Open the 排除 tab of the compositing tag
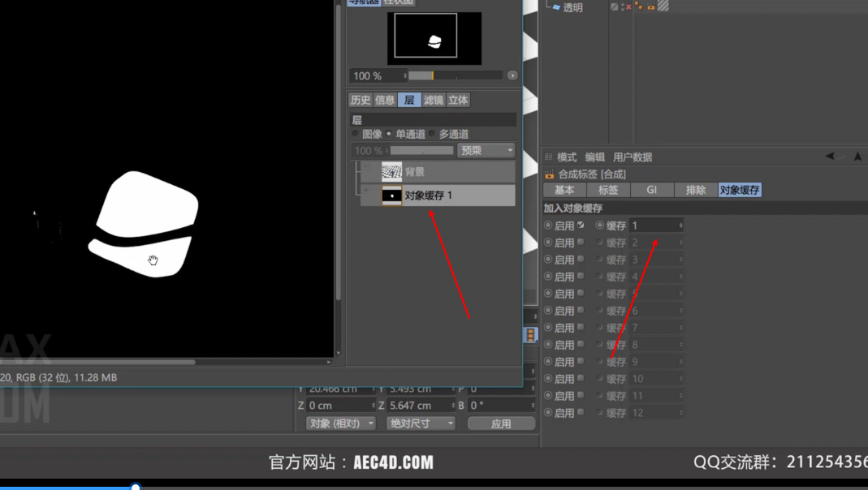Screen dimensions: 868x490 point(695,191)
